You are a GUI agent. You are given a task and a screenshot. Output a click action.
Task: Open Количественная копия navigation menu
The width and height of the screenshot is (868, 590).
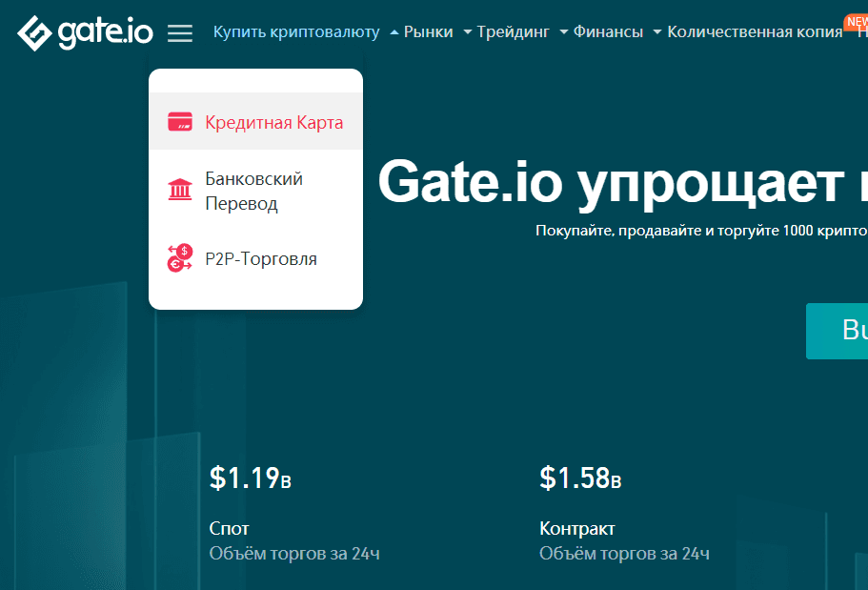coord(755,32)
